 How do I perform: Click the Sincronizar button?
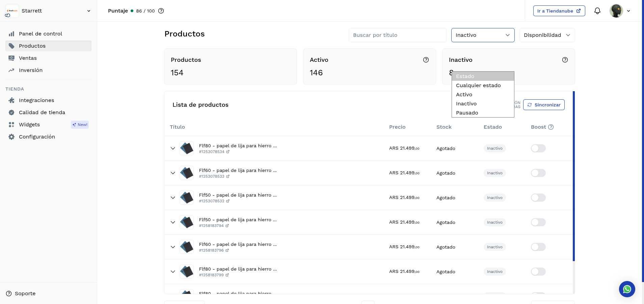click(543, 105)
